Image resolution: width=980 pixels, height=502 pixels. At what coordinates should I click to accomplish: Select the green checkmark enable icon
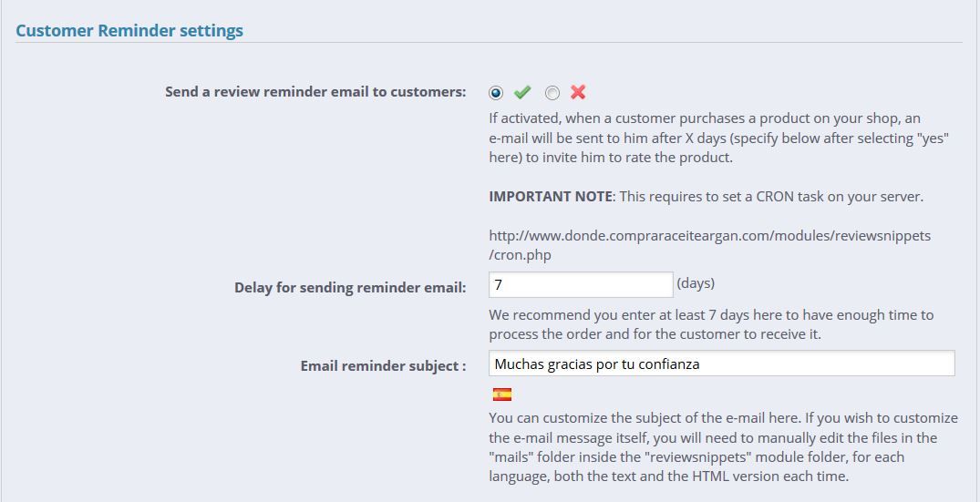[522, 92]
